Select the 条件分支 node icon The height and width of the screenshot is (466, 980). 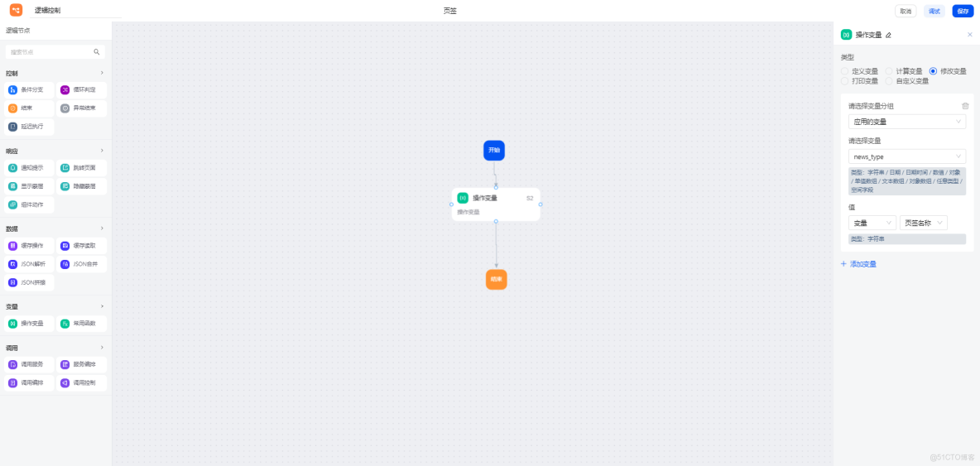coord(12,90)
